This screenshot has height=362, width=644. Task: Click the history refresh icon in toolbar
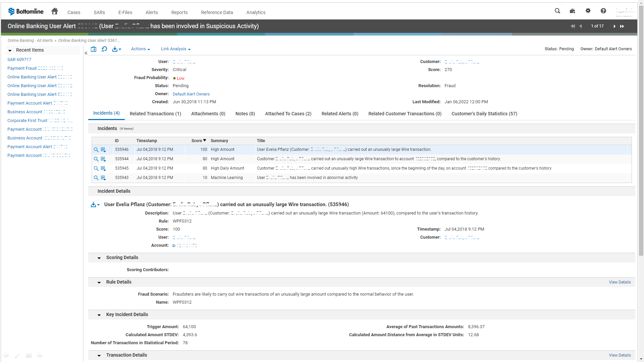pyautogui.click(x=104, y=49)
